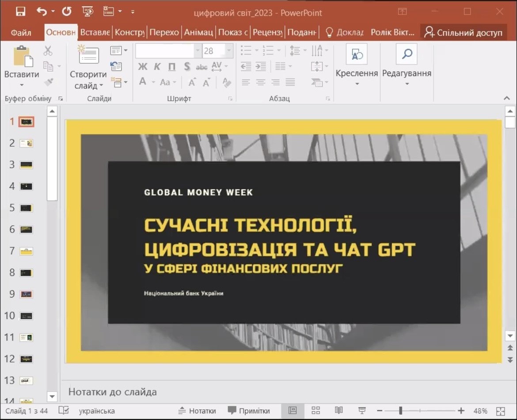
Task: Click the Cut scissors icon
Action: (48, 51)
